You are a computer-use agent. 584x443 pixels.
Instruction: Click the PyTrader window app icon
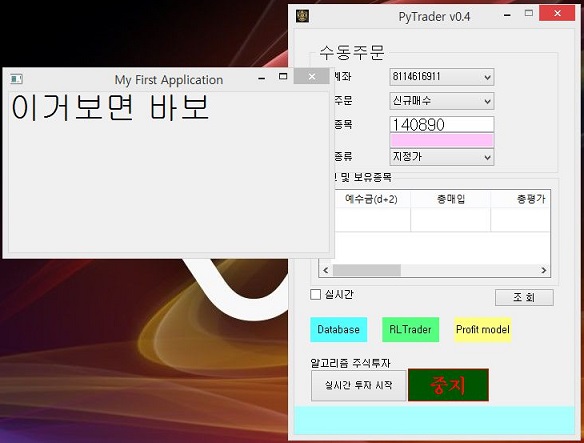pyautogui.click(x=302, y=16)
